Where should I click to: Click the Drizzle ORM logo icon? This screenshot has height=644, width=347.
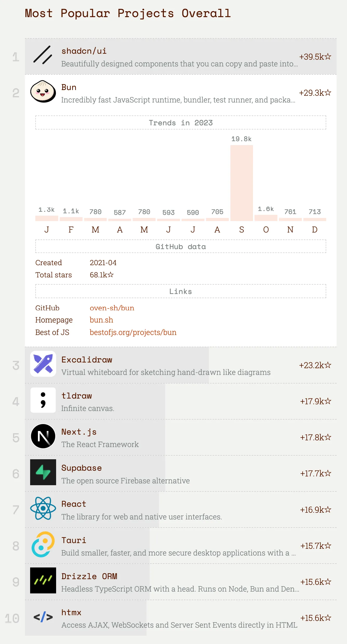43,580
